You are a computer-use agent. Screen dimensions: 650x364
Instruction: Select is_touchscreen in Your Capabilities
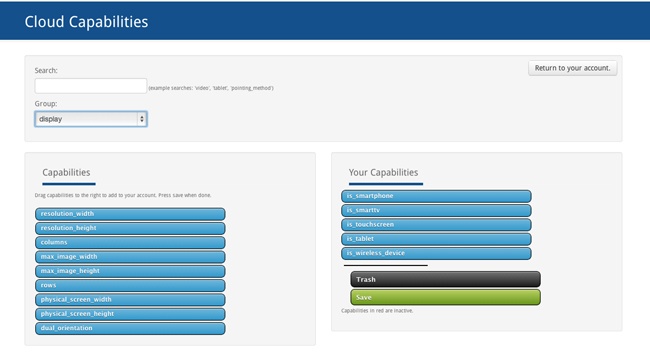(x=436, y=225)
